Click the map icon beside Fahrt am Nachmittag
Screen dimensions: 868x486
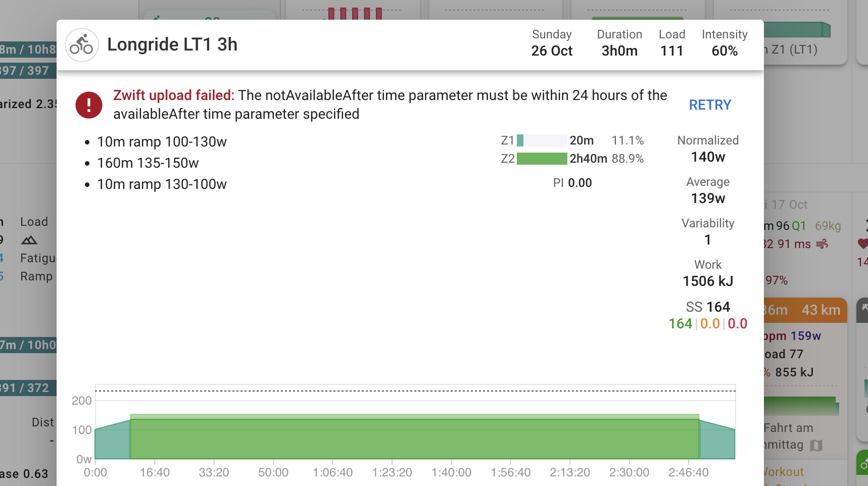[816, 445]
